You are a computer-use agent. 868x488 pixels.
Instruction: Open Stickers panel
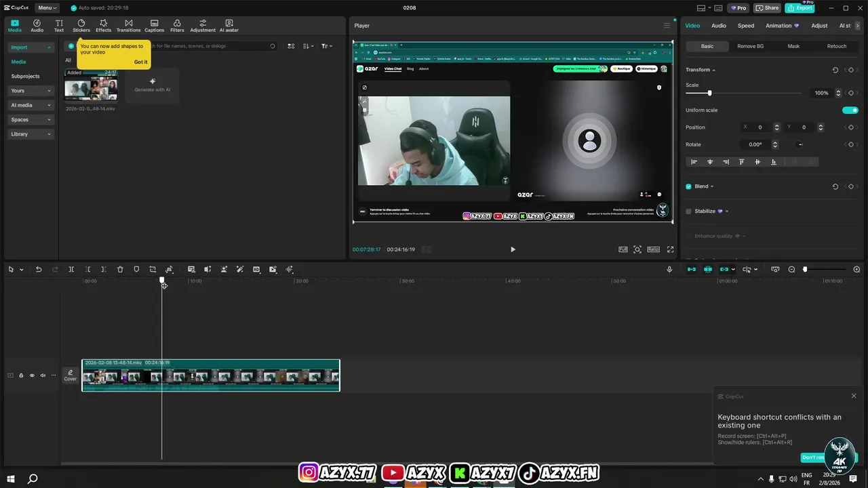81,26
